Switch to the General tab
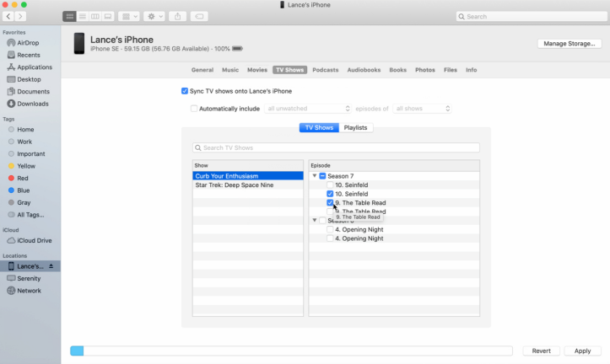 (202, 70)
